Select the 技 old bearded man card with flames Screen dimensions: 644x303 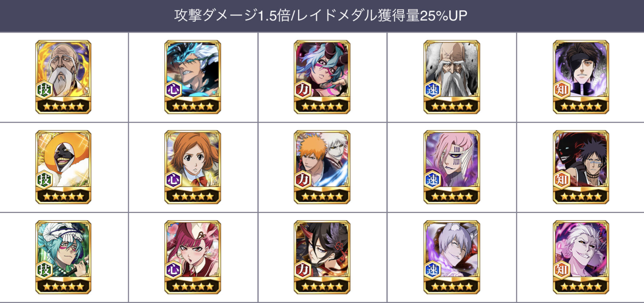[x=63, y=77]
